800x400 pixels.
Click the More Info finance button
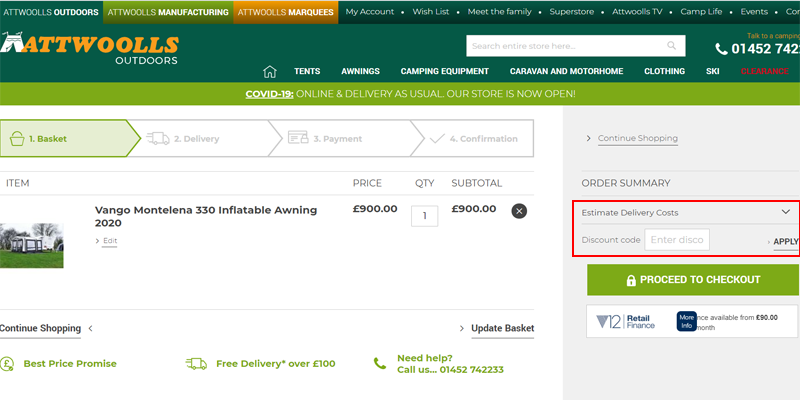687,321
